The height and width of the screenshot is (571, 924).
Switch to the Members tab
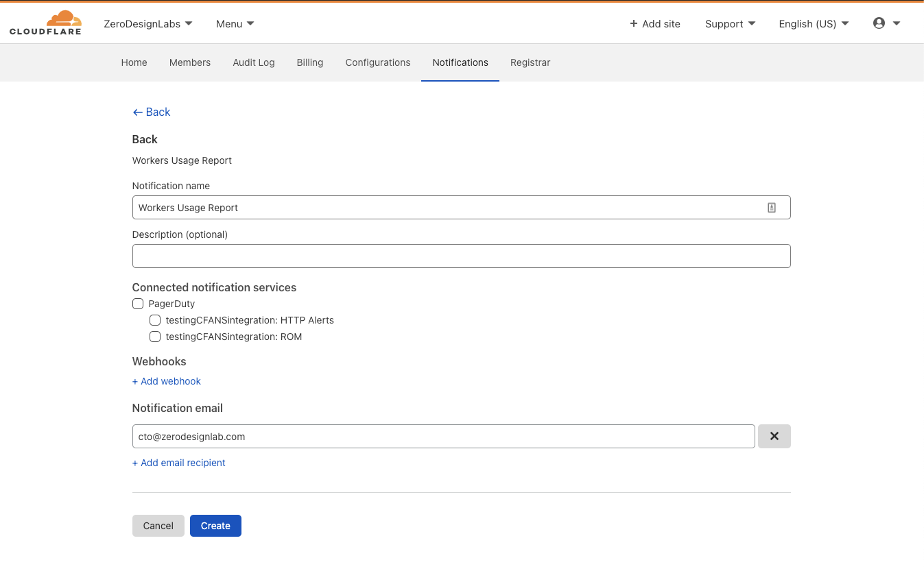click(190, 62)
